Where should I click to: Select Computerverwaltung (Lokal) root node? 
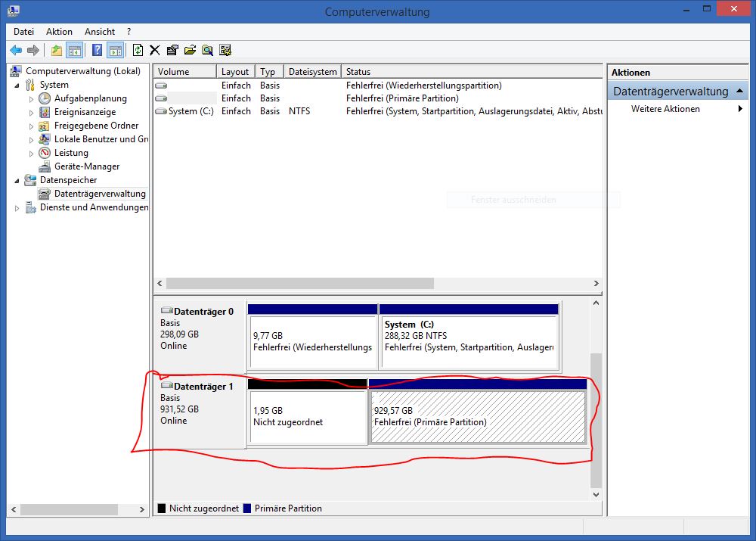click(83, 71)
